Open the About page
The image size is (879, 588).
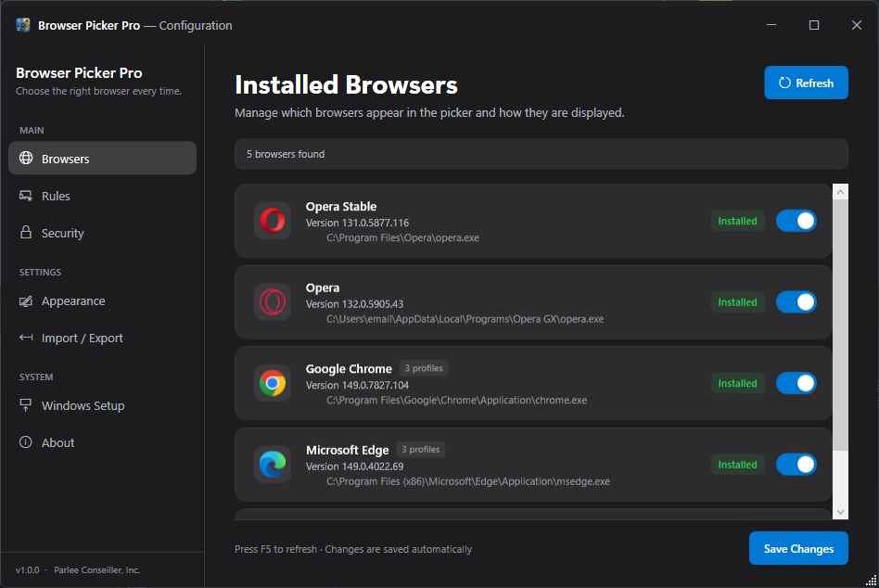point(103,442)
